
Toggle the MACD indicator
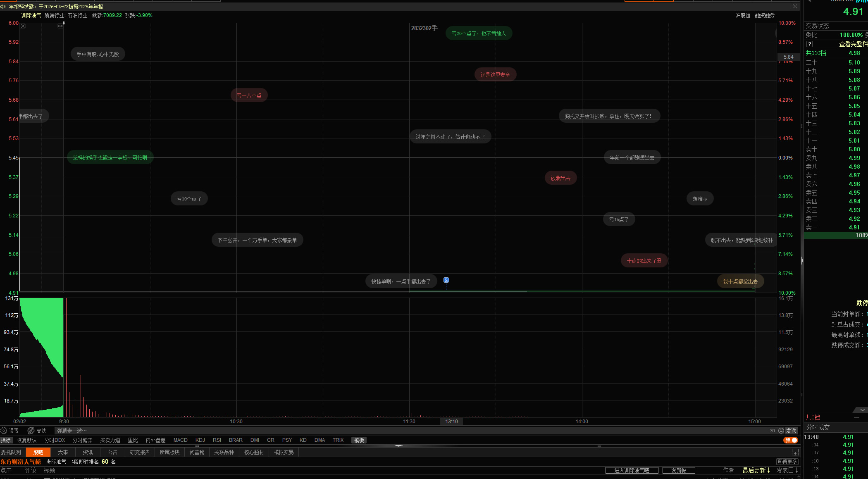[180, 440]
